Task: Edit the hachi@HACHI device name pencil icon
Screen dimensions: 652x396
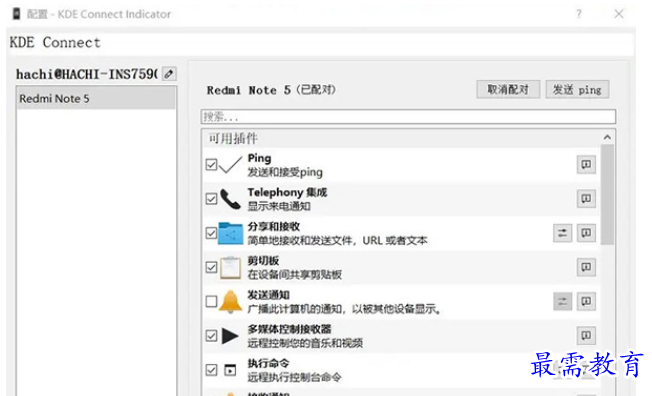Action: (x=169, y=74)
